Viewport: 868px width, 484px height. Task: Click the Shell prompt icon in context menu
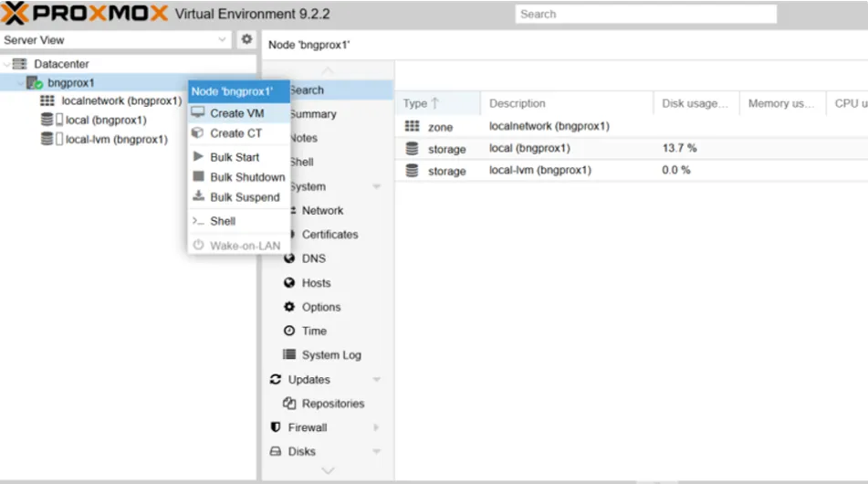coord(198,221)
